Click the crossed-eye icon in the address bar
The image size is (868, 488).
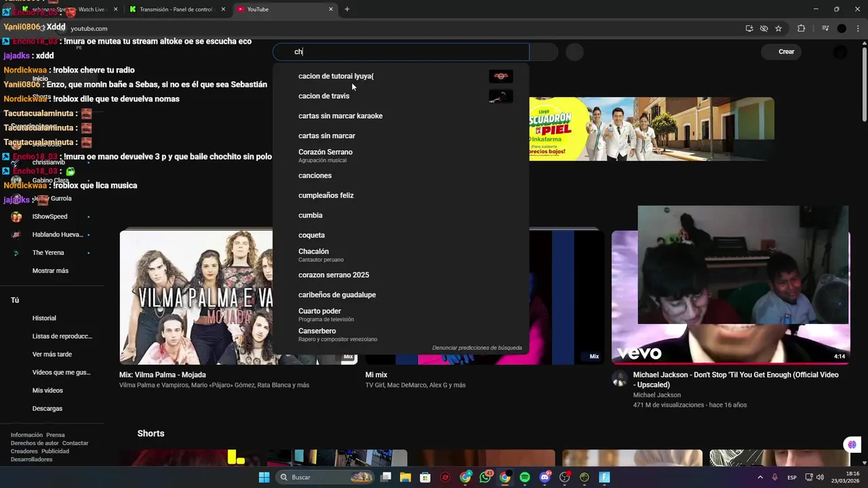764,28
